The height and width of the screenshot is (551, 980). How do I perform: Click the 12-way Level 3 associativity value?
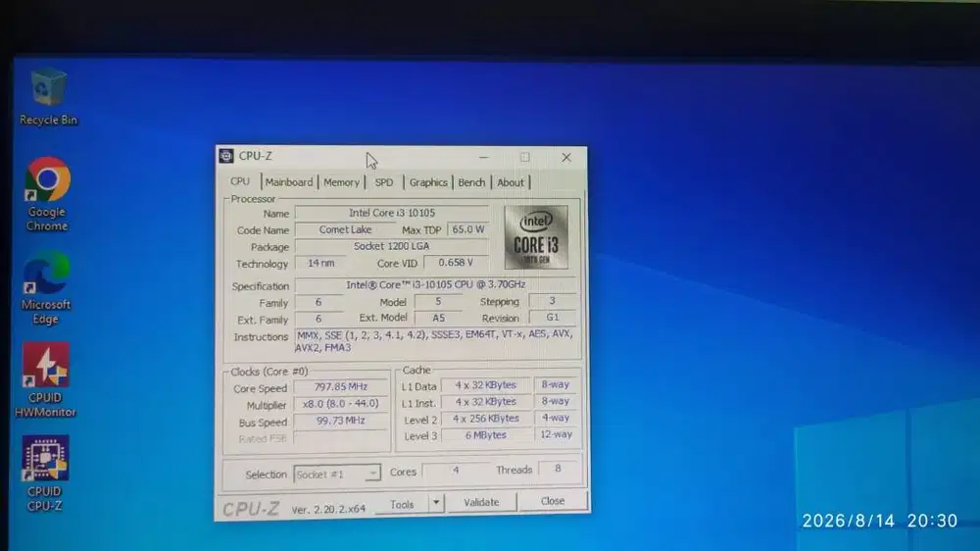click(556, 434)
